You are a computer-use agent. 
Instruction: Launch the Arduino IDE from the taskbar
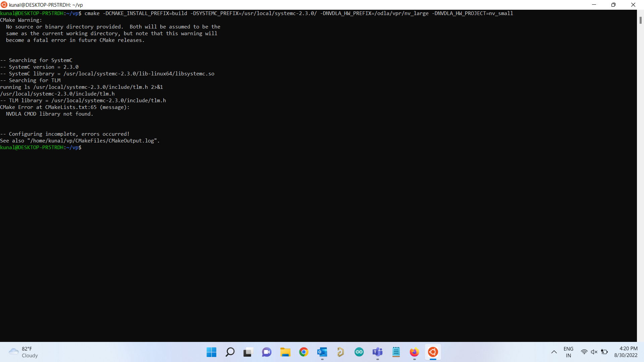359,352
